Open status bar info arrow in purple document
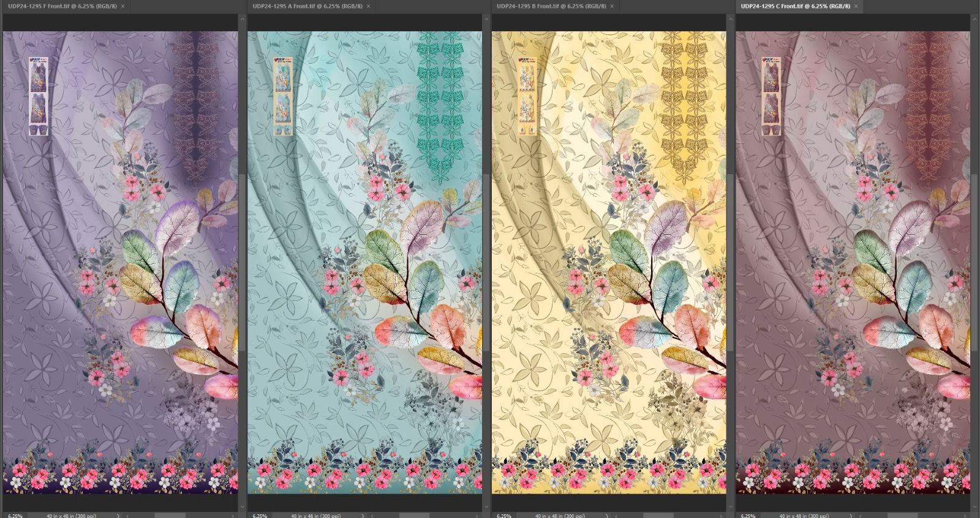980x518 pixels. point(118,516)
